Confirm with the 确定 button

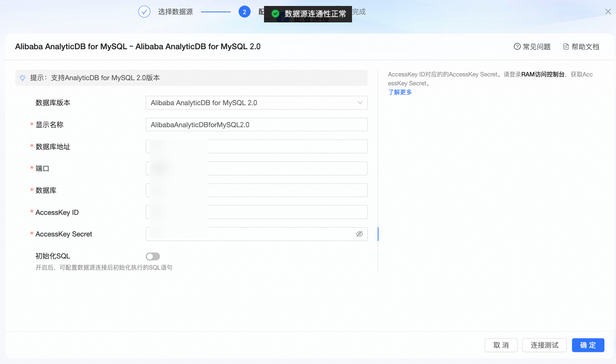tap(588, 345)
